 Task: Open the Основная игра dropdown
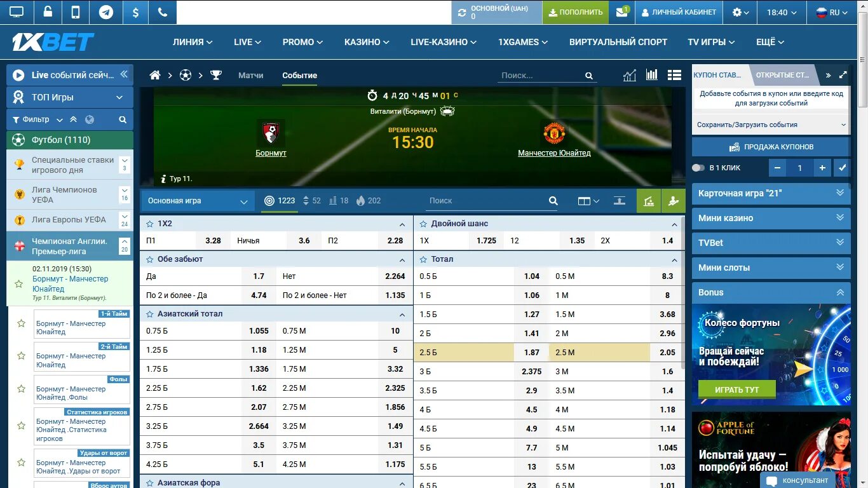198,201
